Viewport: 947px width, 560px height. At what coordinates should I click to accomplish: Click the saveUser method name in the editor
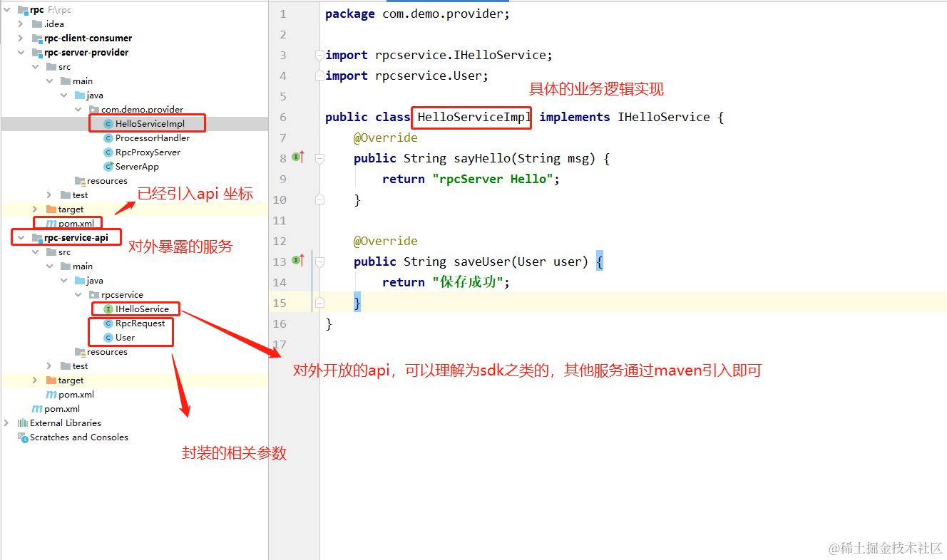[x=482, y=261]
